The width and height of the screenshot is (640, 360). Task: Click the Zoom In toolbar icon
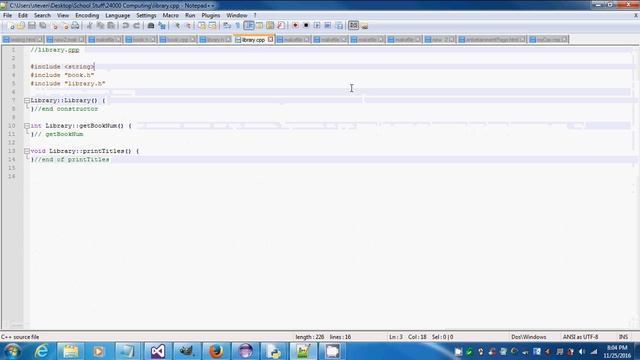click(x=177, y=26)
